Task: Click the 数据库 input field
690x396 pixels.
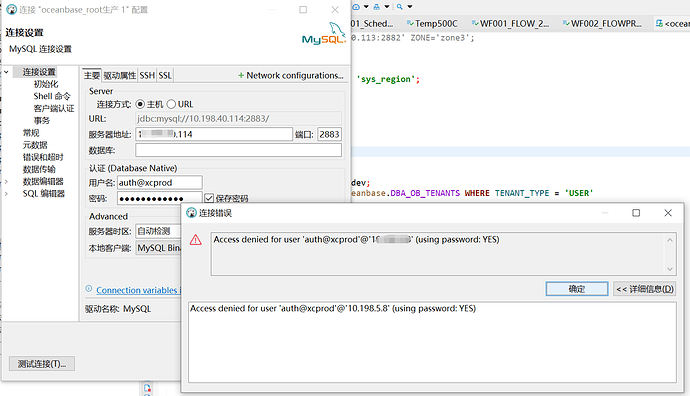Action: pos(238,150)
